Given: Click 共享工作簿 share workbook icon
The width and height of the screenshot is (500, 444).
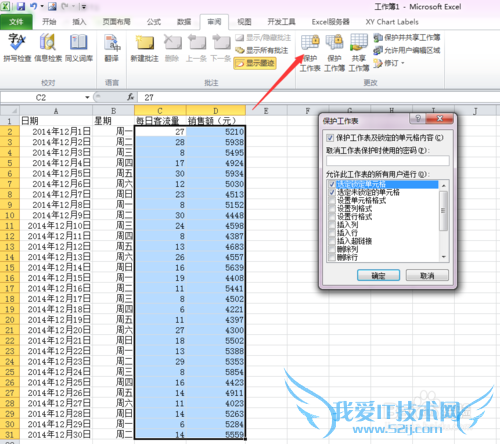Looking at the screenshot, I should point(359,53).
